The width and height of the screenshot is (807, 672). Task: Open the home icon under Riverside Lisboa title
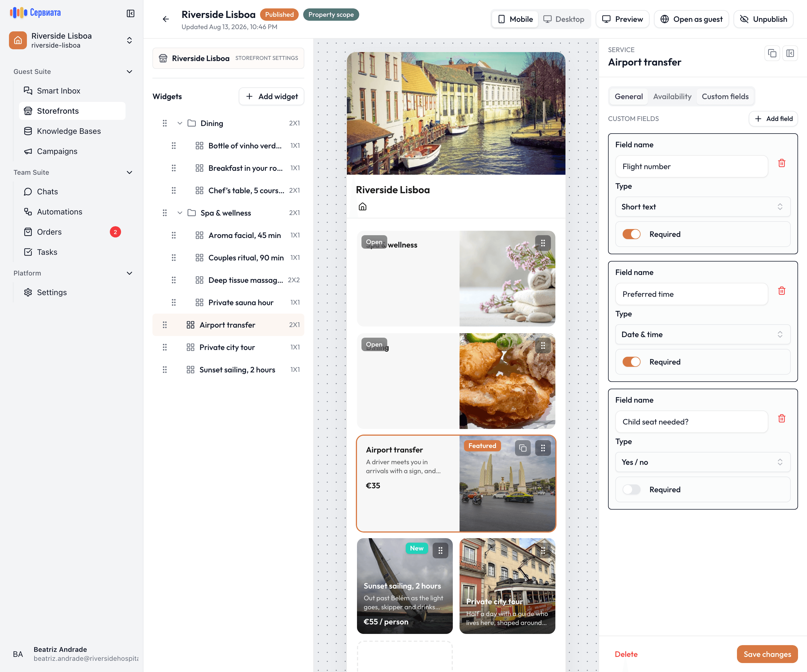coord(362,207)
